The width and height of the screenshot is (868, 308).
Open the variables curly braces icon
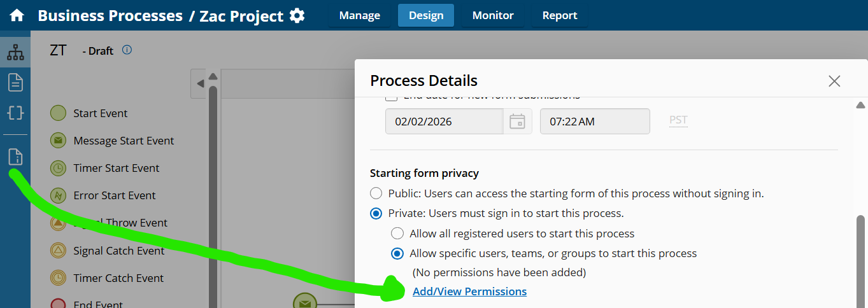pos(15,113)
